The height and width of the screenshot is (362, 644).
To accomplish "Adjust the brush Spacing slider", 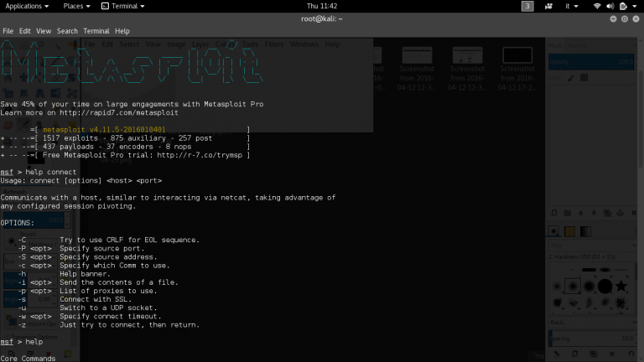I will [x=591, y=339].
